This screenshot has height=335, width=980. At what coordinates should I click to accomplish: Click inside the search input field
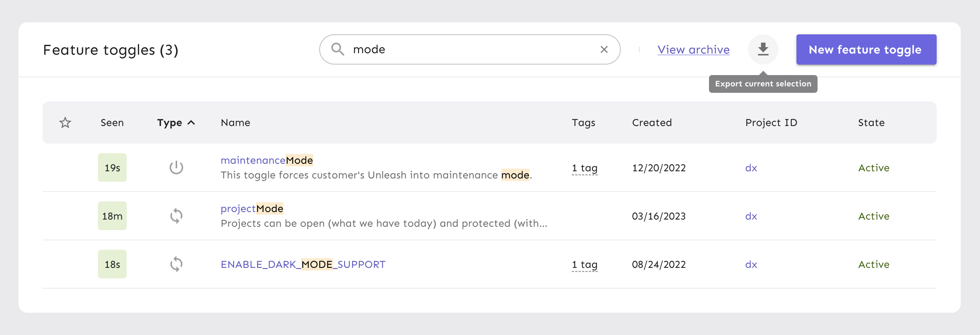pyautogui.click(x=456, y=49)
